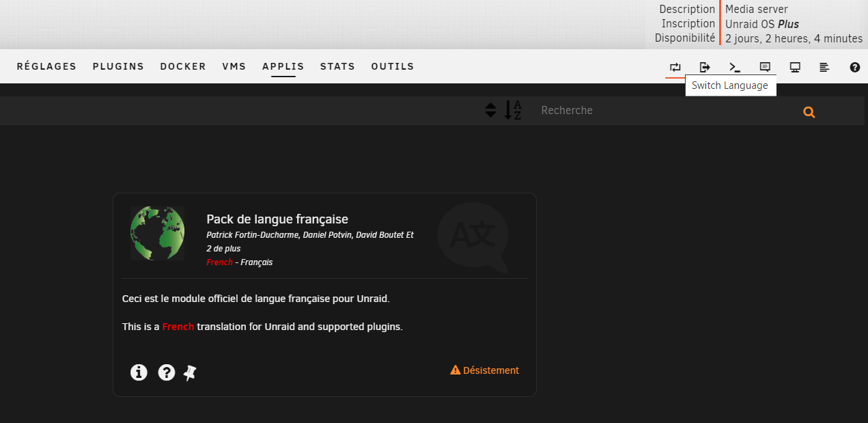
Task: Click the logout icon in top toolbar
Action: [705, 67]
